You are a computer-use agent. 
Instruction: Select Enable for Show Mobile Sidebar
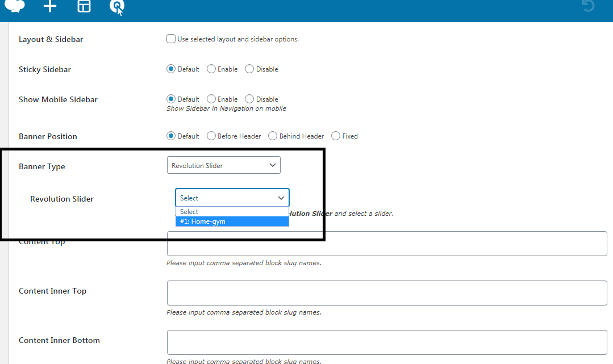pos(211,99)
